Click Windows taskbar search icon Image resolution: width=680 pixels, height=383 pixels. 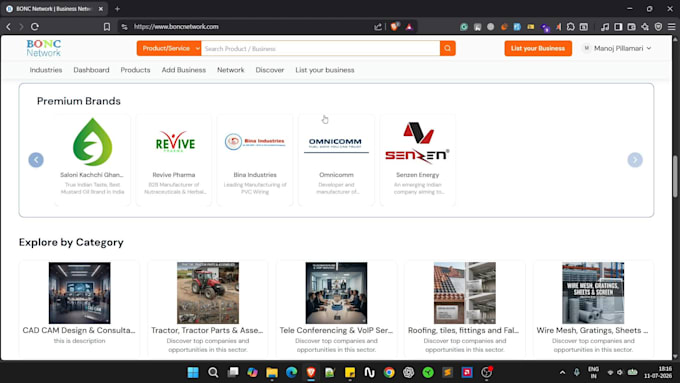(213, 372)
